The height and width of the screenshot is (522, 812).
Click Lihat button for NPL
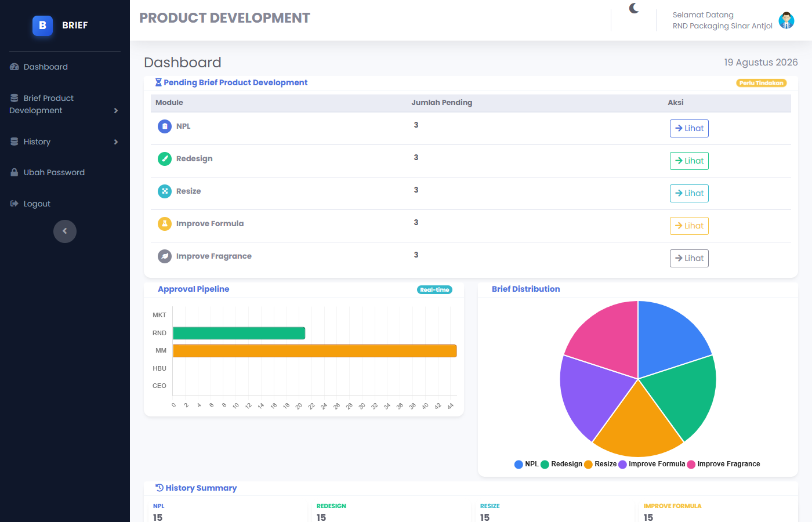pos(689,128)
